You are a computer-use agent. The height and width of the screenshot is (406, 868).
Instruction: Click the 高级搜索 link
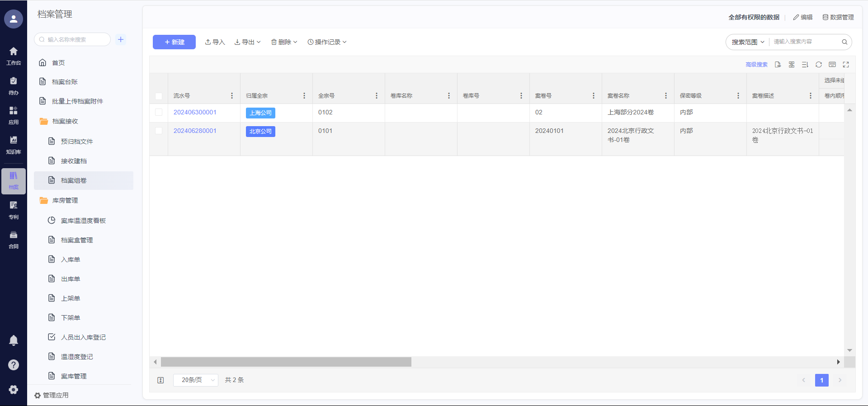(x=756, y=65)
